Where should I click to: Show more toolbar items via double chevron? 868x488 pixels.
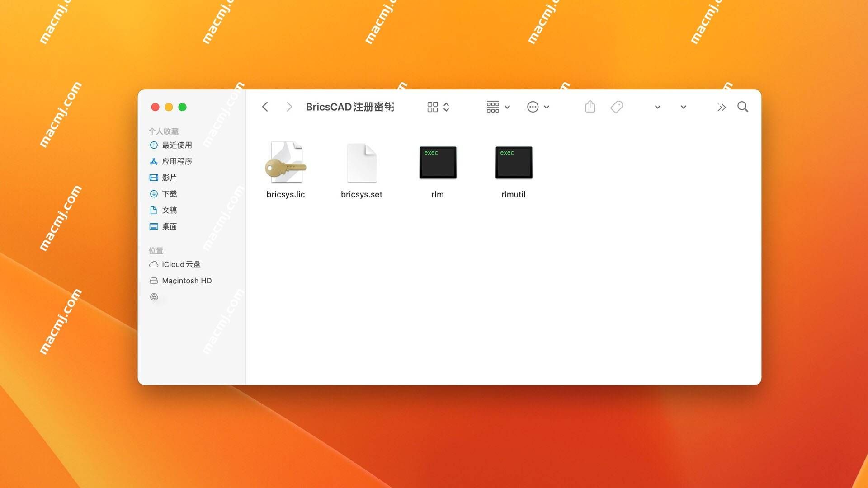tap(722, 108)
